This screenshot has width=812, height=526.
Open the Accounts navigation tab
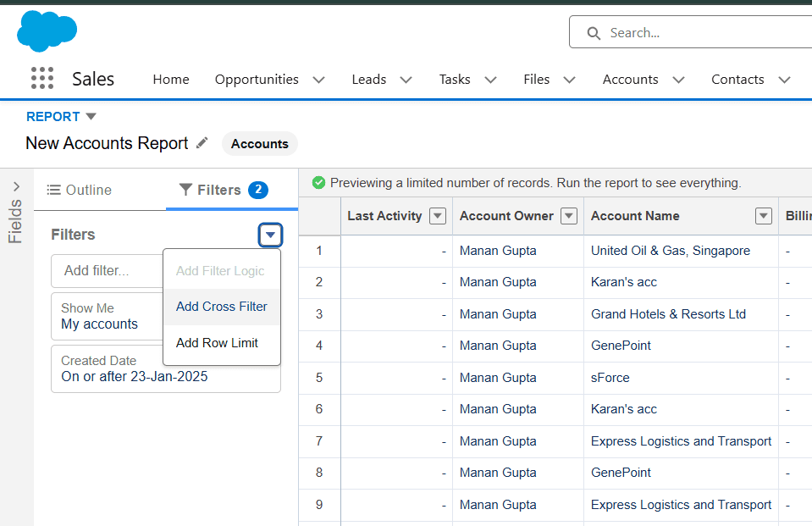[x=630, y=80]
